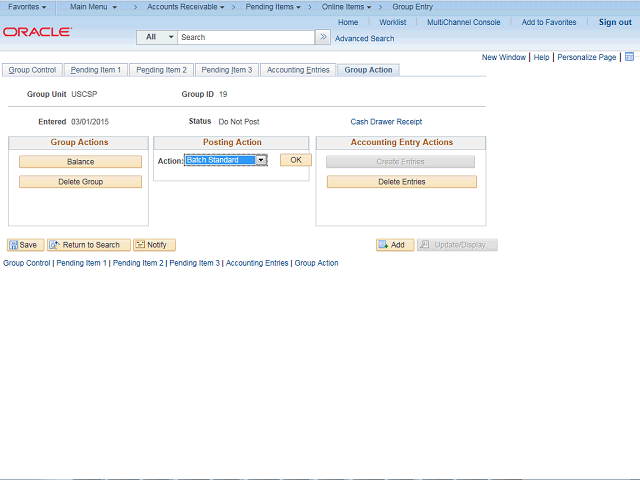Switch to Pending Item 3 tab
Viewport: 640px width, 480px height.
[x=227, y=70]
